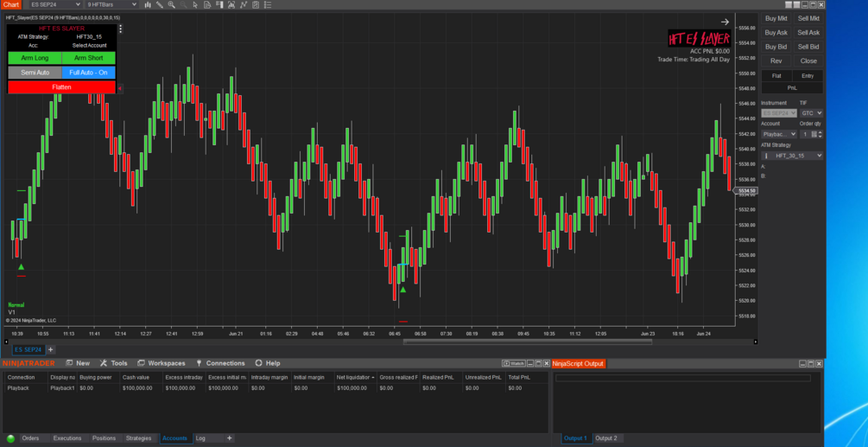Open the disabled Instrument dropdown in Chart Trader
The image size is (868, 447).
coord(779,113)
